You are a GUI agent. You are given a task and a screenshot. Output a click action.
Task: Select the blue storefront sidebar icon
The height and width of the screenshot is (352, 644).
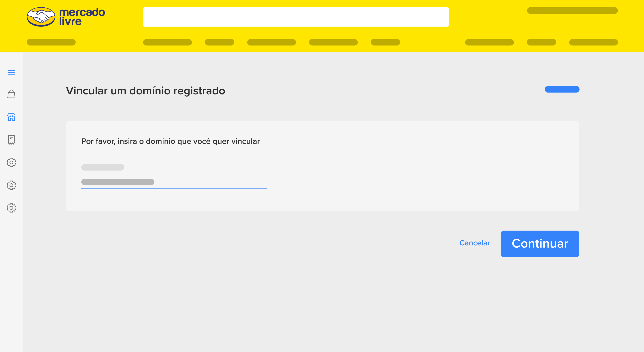pyautogui.click(x=11, y=117)
